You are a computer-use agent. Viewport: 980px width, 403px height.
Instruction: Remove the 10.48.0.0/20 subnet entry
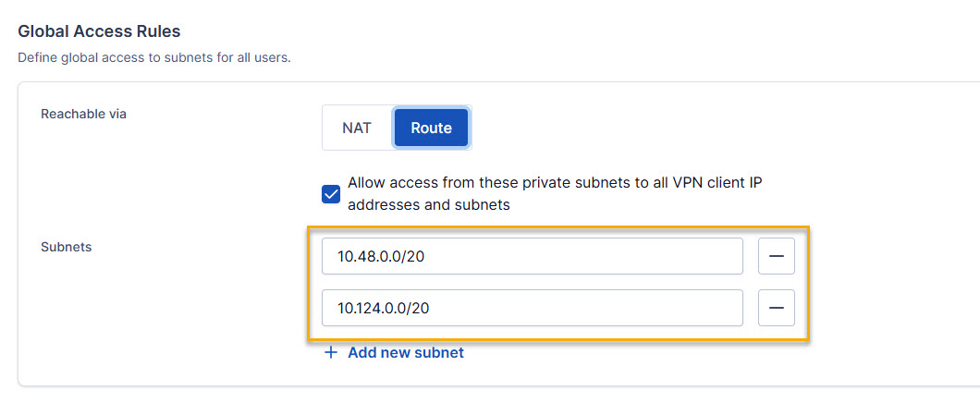[x=776, y=256]
